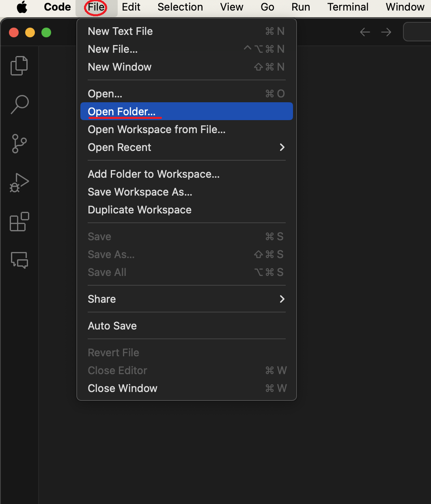Image resolution: width=431 pixels, height=504 pixels.
Task: Click the Apple menu icon
Action: pyautogui.click(x=22, y=7)
